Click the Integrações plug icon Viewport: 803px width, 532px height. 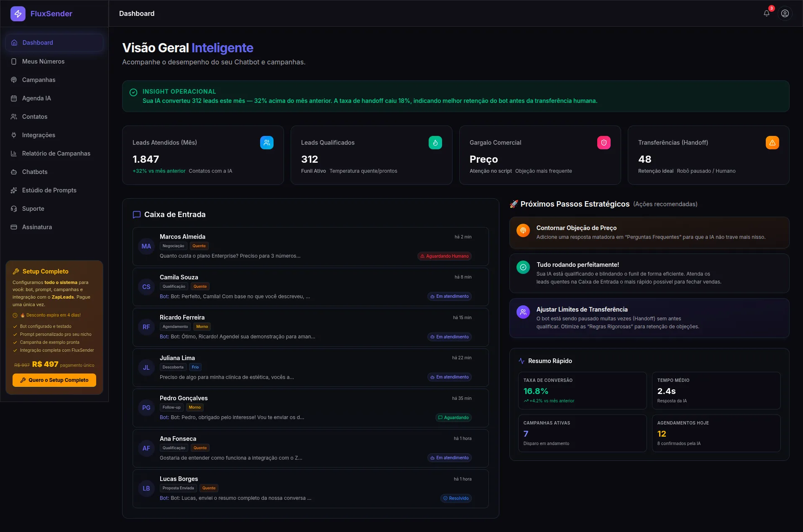14,135
